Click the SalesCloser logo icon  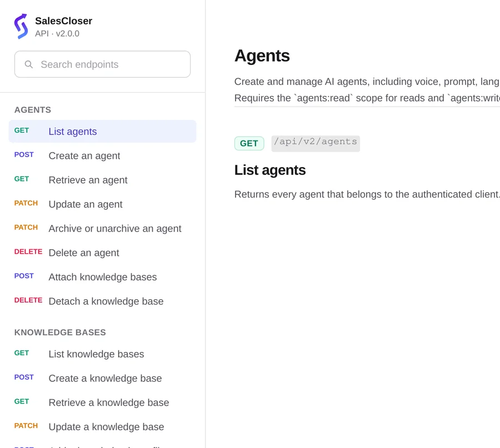pyautogui.click(x=21, y=27)
